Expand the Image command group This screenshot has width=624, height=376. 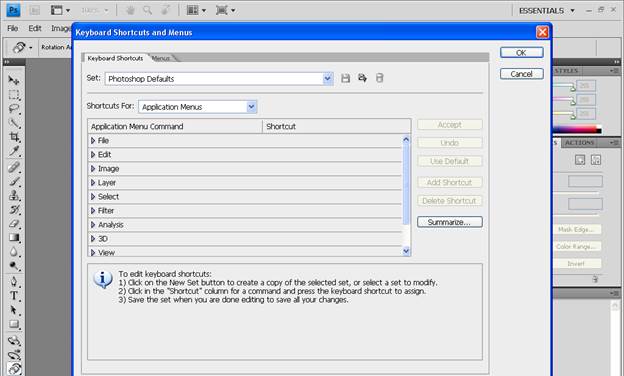pyautogui.click(x=93, y=169)
